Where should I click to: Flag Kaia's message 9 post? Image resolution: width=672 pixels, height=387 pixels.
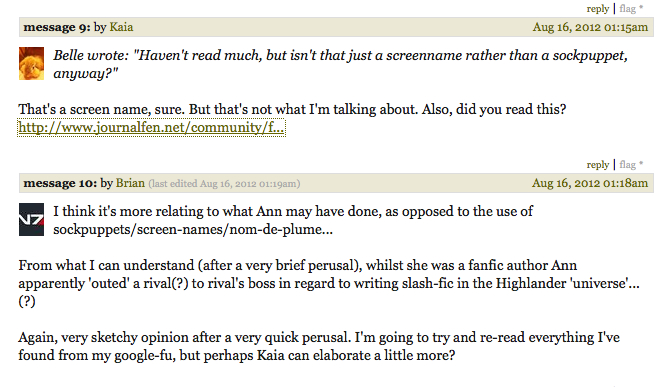pos(627,165)
